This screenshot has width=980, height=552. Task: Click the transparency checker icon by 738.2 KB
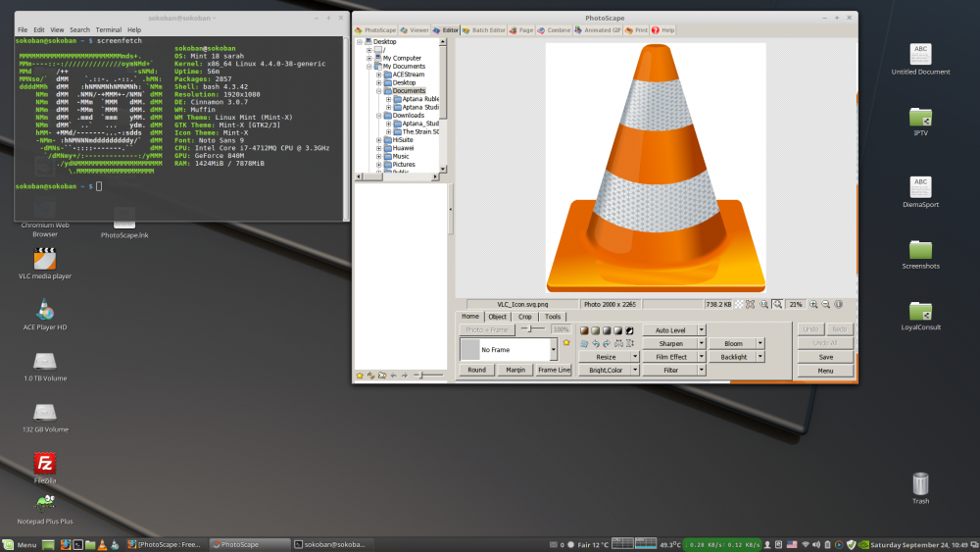click(x=739, y=305)
